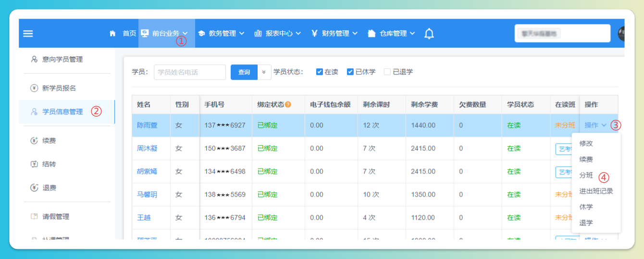
Task: Toggle the hamburger sidebar menu icon
Action: (28, 34)
